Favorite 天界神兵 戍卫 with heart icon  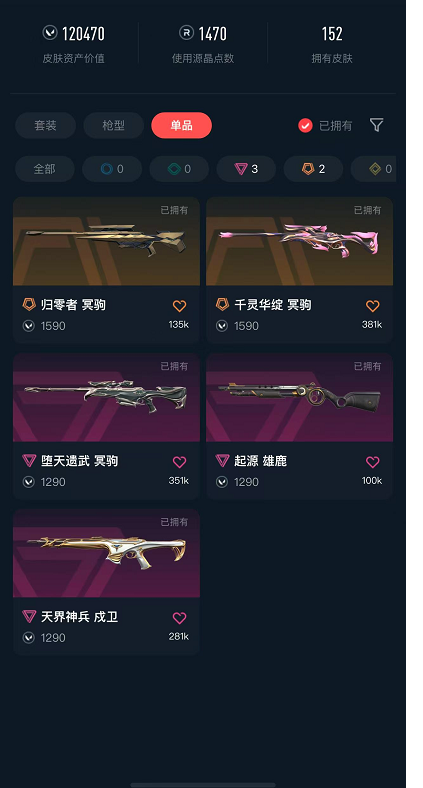[179, 618]
